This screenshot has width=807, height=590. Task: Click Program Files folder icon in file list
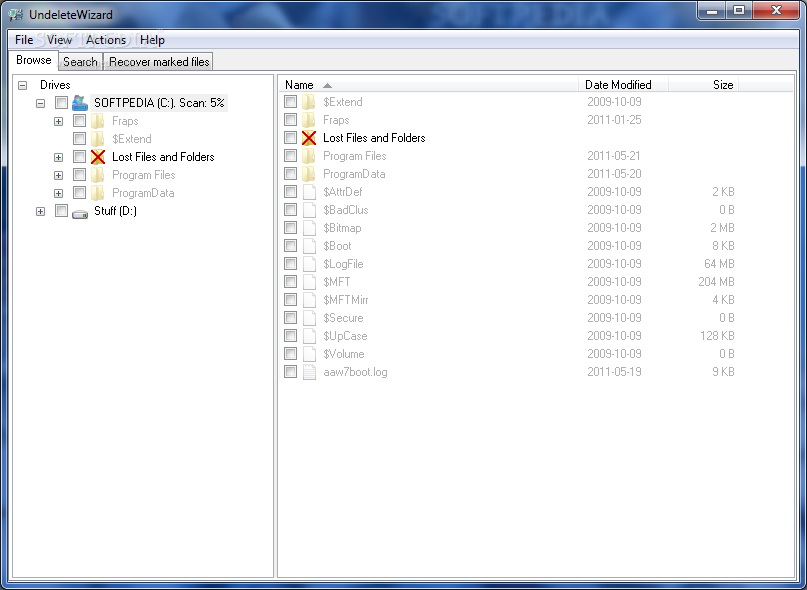pyautogui.click(x=308, y=156)
